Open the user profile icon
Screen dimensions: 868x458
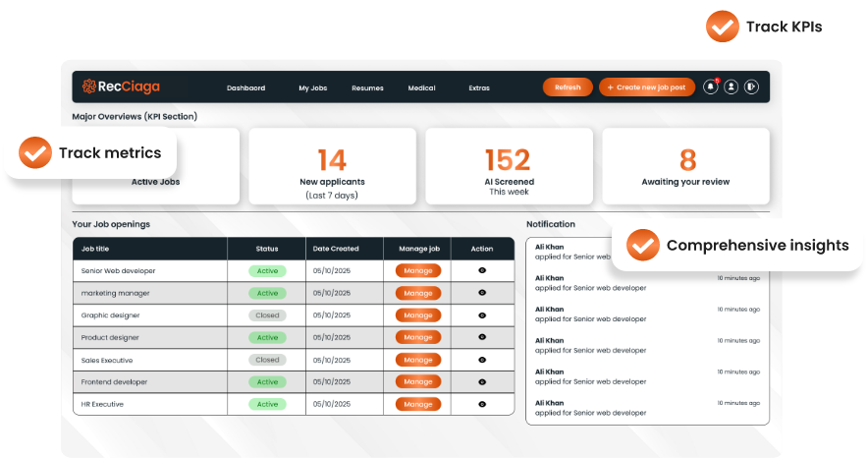point(732,86)
